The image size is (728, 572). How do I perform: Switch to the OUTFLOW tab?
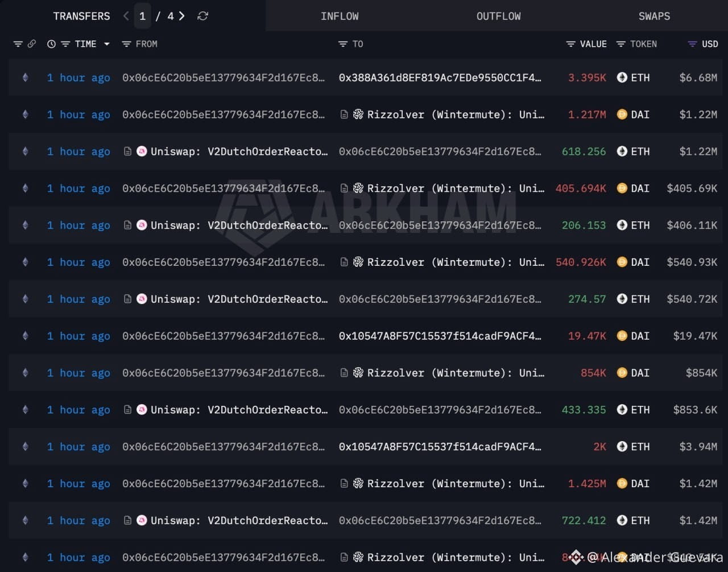(498, 16)
